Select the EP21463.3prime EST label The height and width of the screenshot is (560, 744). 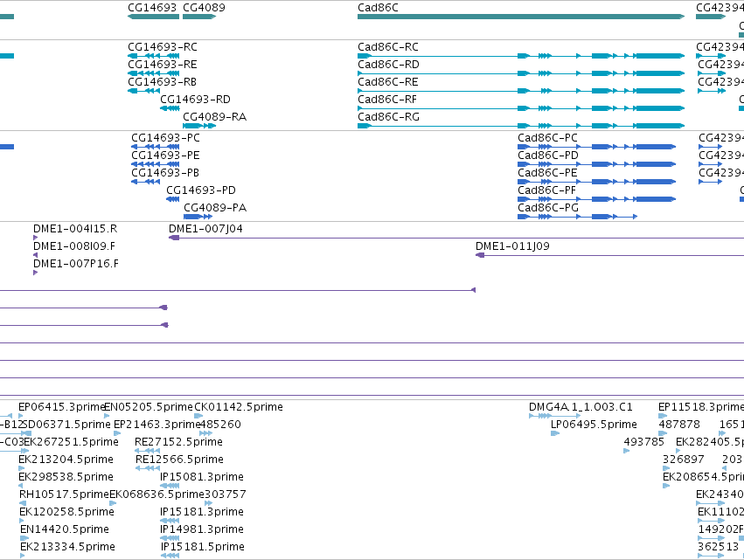tap(157, 425)
